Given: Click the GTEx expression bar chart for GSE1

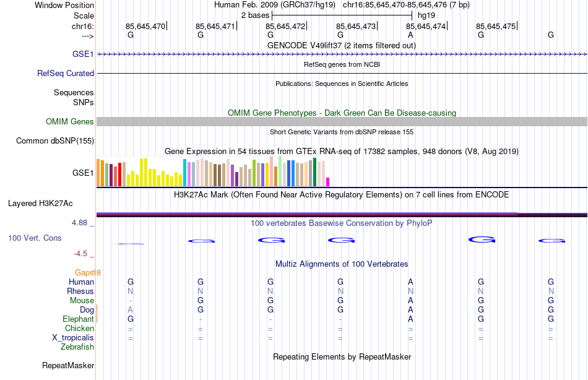Looking at the screenshot, I should coord(213,172).
